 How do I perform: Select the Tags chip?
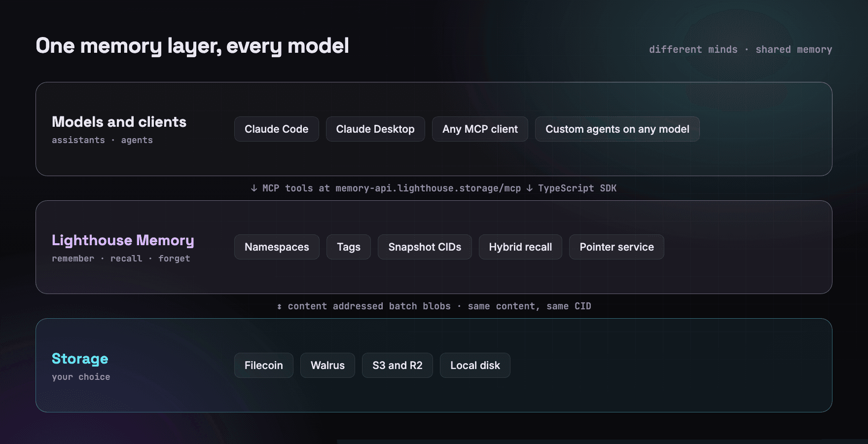pyautogui.click(x=349, y=247)
